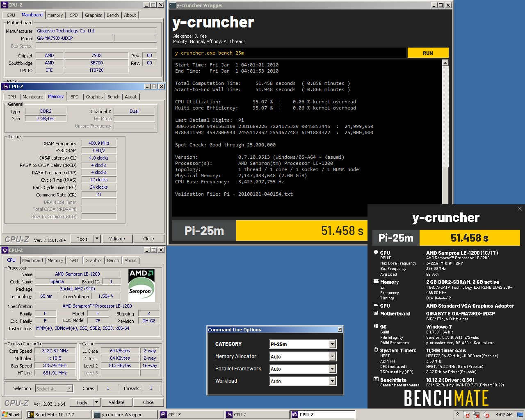This screenshot has width=525, height=420.
Task: Open Tools dropdown arrow in CPU-Z Memory window
Action: (97, 239)
